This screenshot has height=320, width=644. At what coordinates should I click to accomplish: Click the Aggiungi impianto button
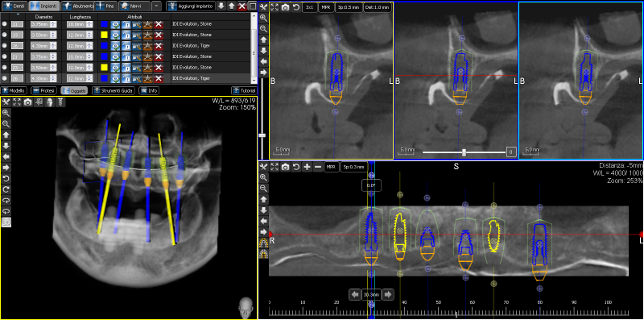[190, 6]
